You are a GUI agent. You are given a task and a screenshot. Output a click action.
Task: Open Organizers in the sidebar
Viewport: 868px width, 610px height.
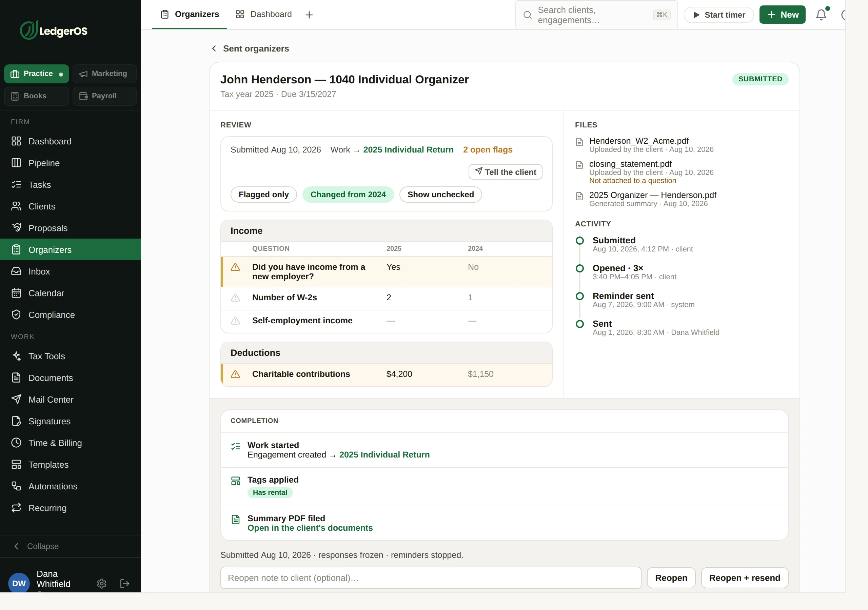pyautogui.click(x=70, y=249)
